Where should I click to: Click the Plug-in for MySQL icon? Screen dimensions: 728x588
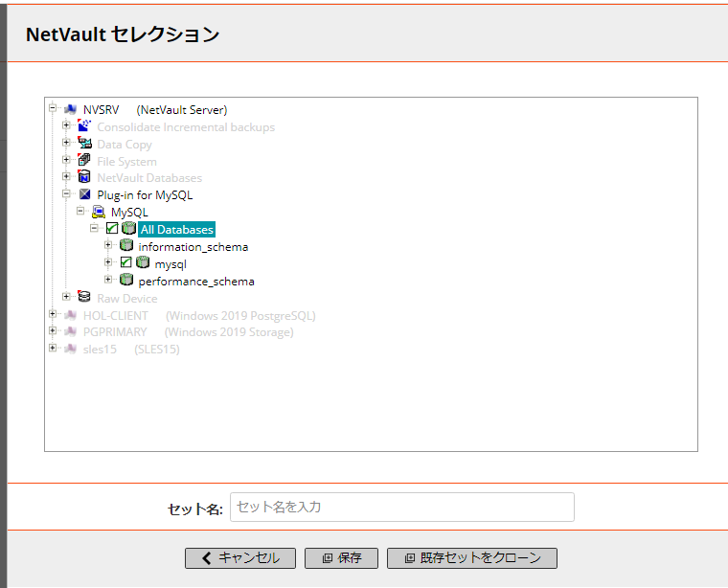[84, 194]
